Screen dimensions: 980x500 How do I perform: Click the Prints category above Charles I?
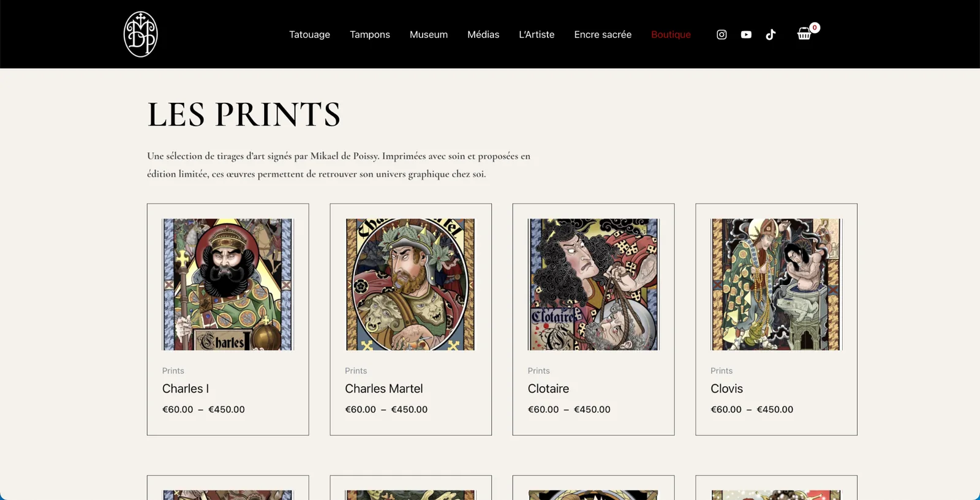[x=173, y=371]
